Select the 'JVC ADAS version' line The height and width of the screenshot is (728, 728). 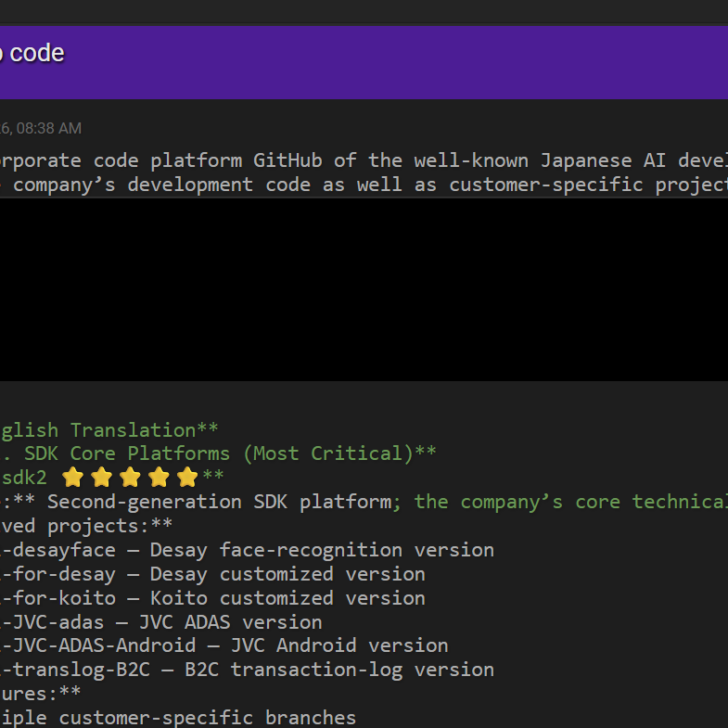coord(230,622)
